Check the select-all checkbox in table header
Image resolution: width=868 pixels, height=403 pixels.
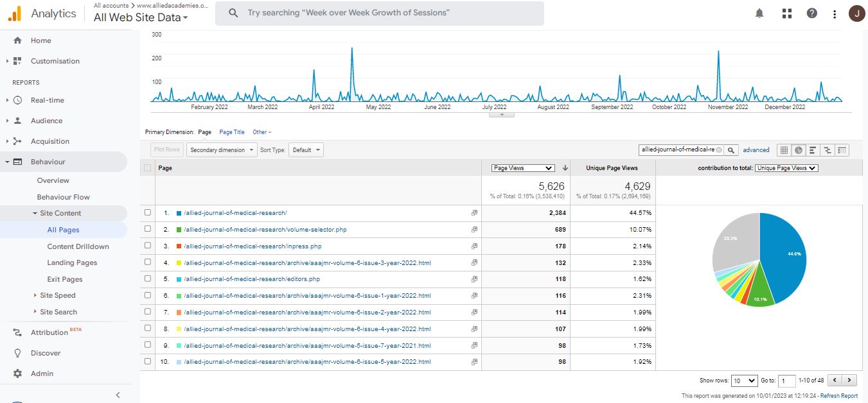tap(148, 168)
